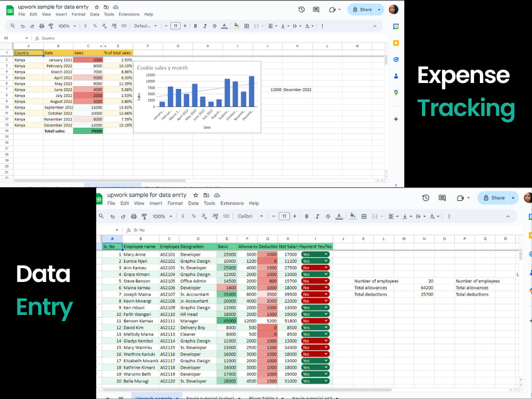The image size is (532, 399).
Task: Increase decimal places in top window toolbar
Action: click(x=114, y=26)
